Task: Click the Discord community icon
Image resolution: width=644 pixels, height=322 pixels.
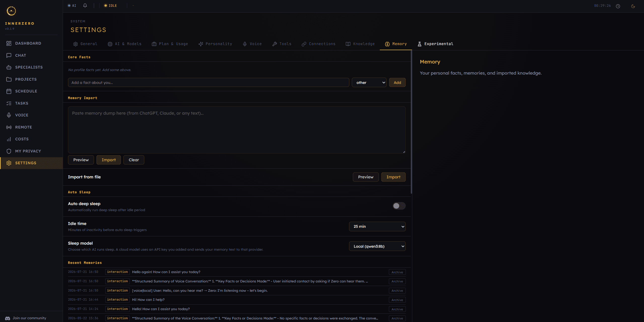Action: (x=8, y=318)
